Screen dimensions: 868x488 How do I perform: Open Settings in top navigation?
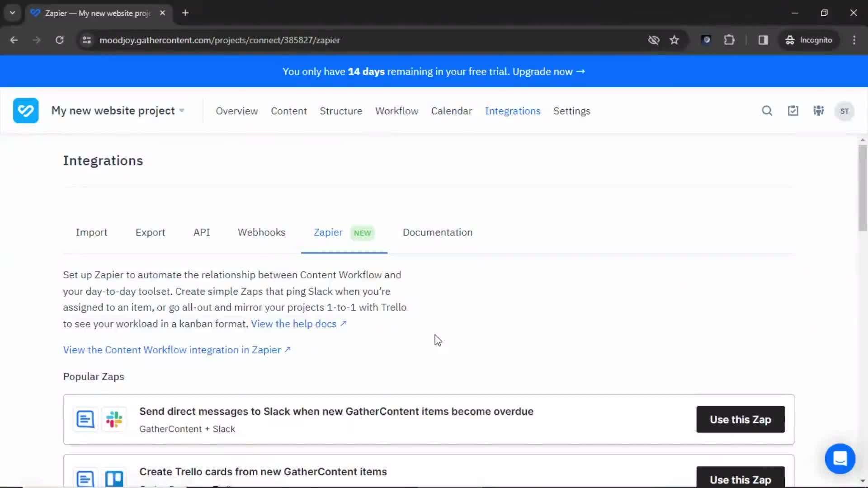[571, 111]
